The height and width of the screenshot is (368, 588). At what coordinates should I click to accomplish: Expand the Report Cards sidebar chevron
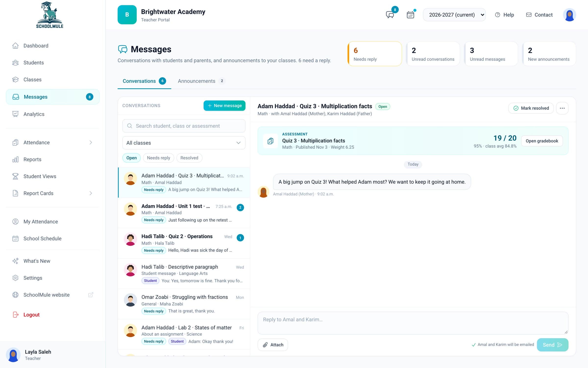91,193
